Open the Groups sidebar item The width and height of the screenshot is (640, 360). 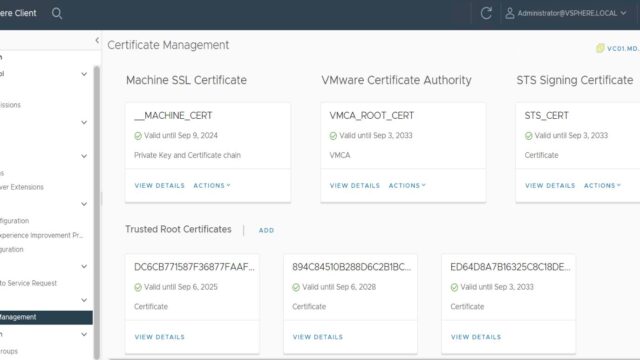tap(9, 351)
